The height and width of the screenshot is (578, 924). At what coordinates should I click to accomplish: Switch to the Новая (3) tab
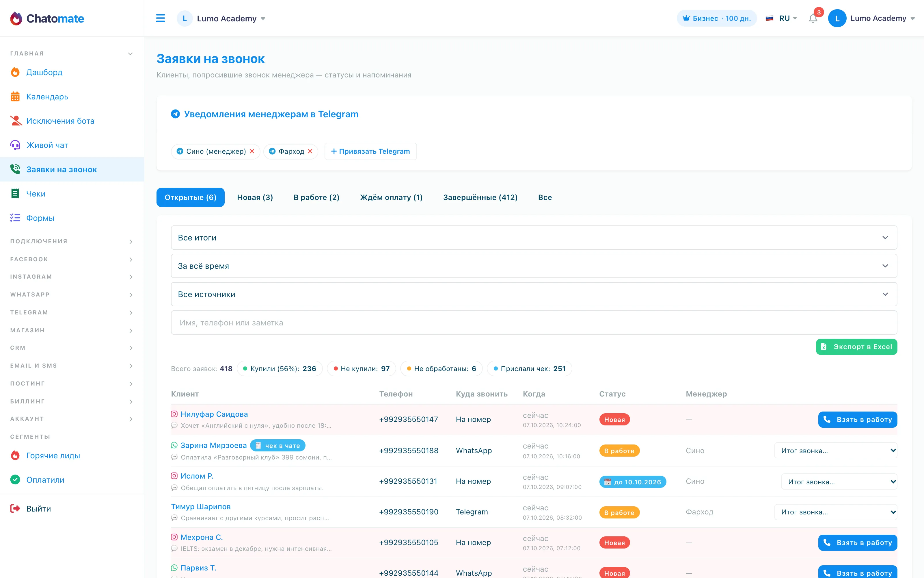(255, 198)
